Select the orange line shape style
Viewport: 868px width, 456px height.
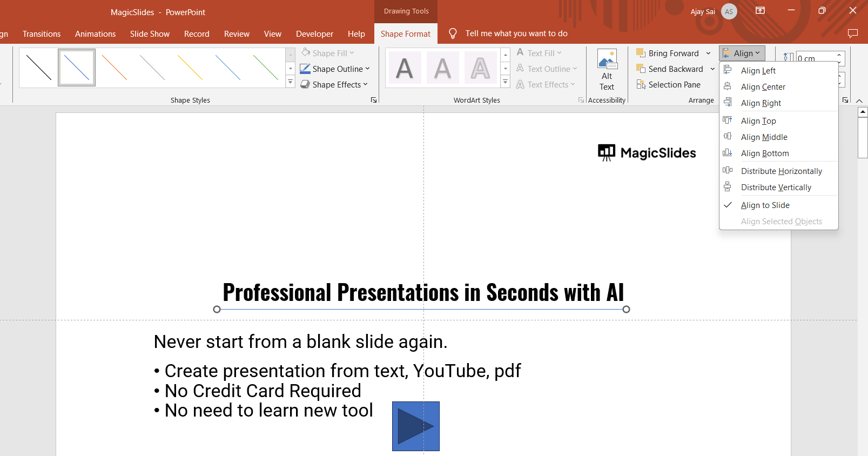[115, 68]
